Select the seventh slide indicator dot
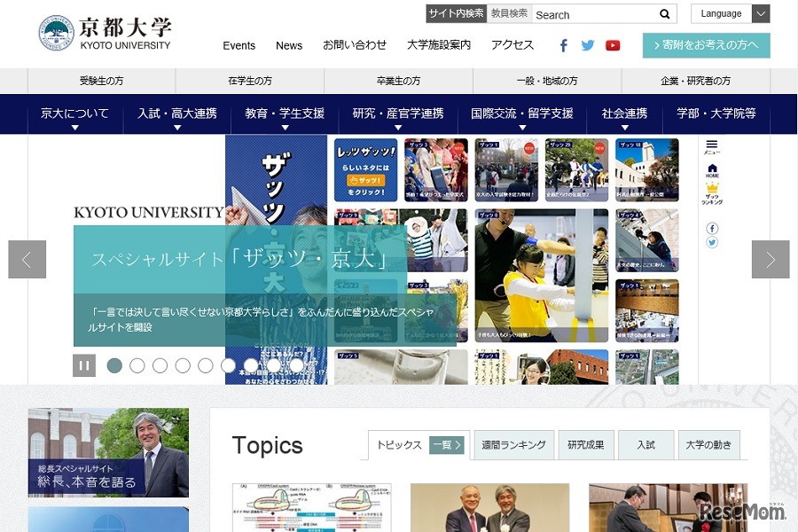798x532 pixels. pos(251,365)
